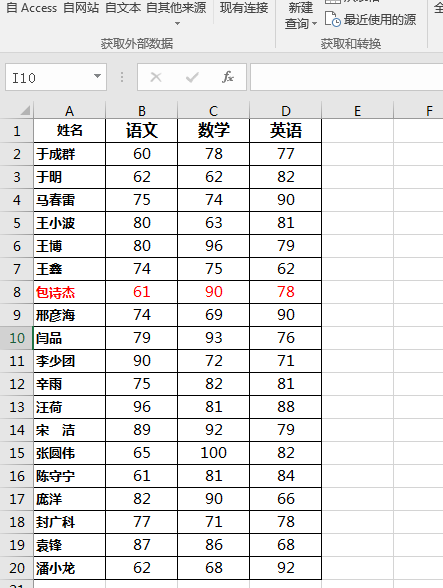Click 汪荷's 语文 score 96
The width and height of the screenshot is (443, 588).
pos(141,407)
